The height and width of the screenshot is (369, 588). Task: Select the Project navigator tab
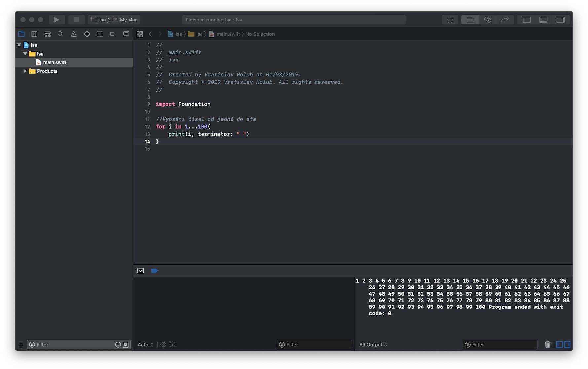click(21, 34)
